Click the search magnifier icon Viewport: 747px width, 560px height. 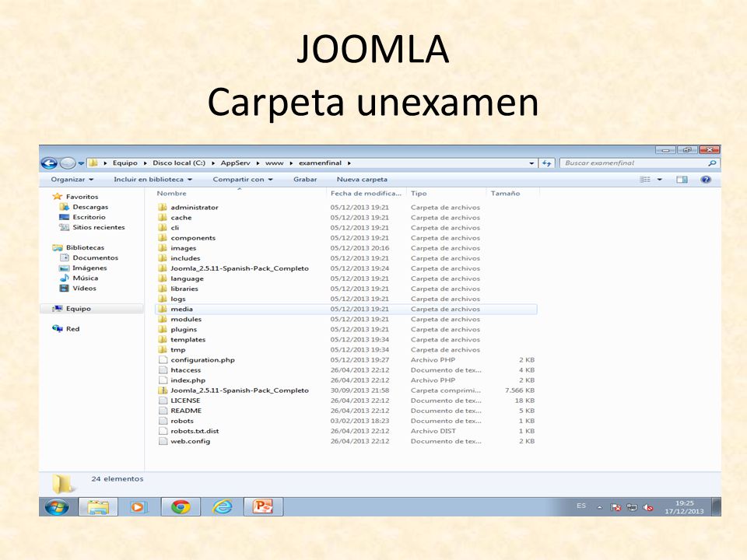tap(712, 163)
